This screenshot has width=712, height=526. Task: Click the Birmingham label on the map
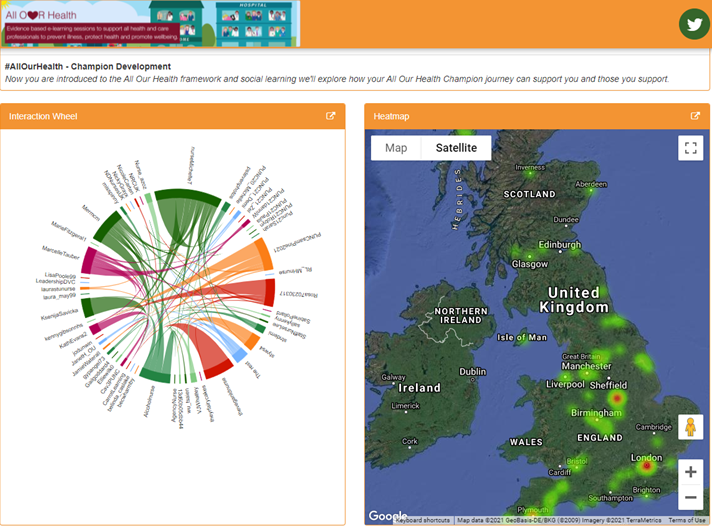pos(596,413)
